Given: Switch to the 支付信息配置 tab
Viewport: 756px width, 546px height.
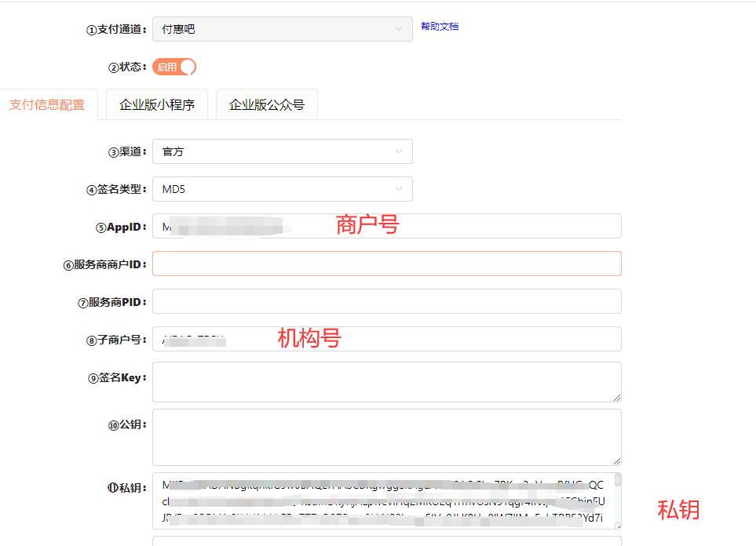Looking at the screenshot, I should (x=47, y=105).
